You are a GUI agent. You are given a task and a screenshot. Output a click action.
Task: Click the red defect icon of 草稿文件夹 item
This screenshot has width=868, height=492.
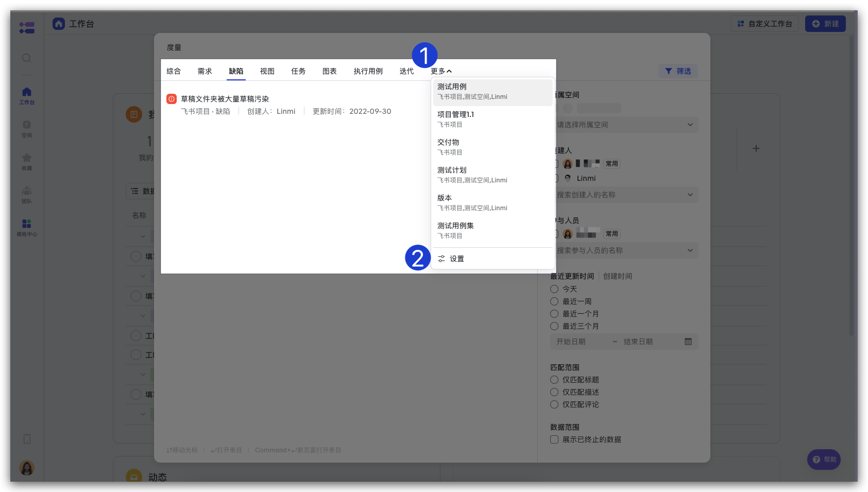pos(172,99)
